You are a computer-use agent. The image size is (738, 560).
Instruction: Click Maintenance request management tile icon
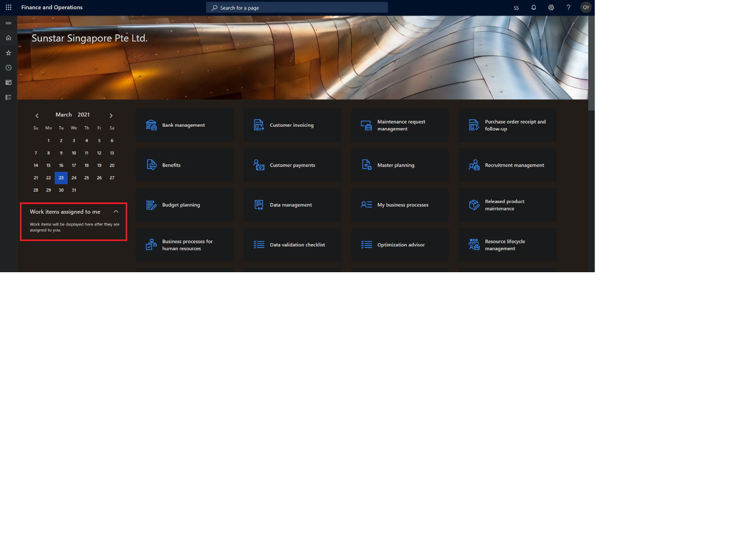(x=367, y=125)
